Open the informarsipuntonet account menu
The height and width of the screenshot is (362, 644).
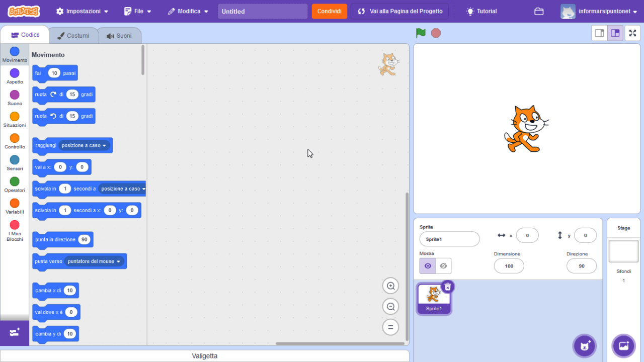point(599,11)
